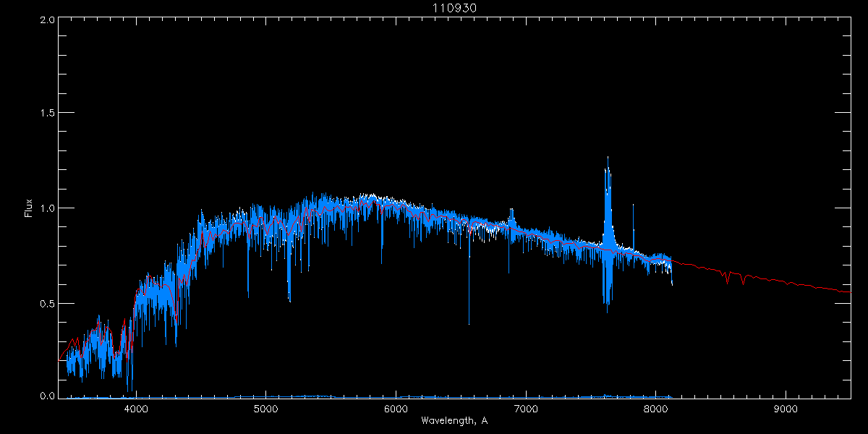The width and height of the screenshot is (868, 434).
Task: Click the absorption dip near 5170 Å
Action: 289,268
